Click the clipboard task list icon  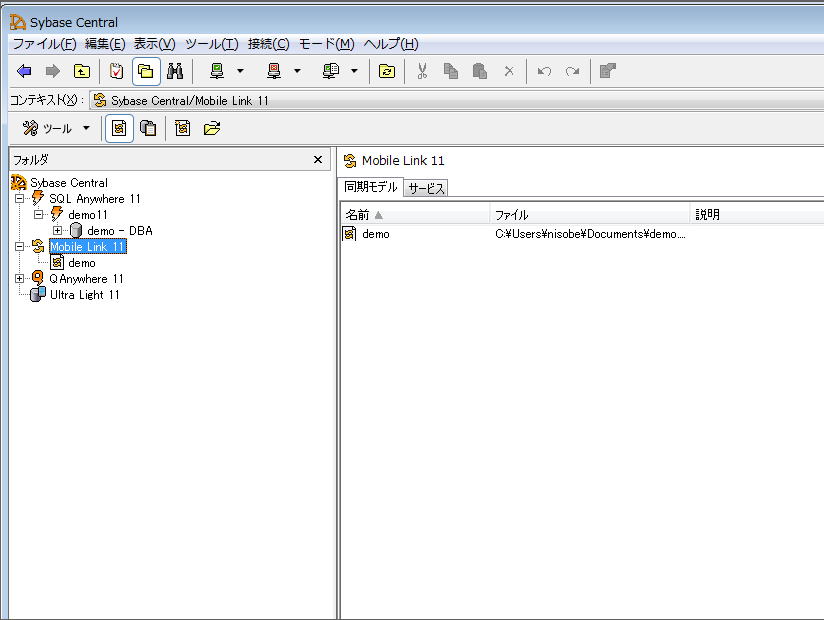(x=117, y=71)
